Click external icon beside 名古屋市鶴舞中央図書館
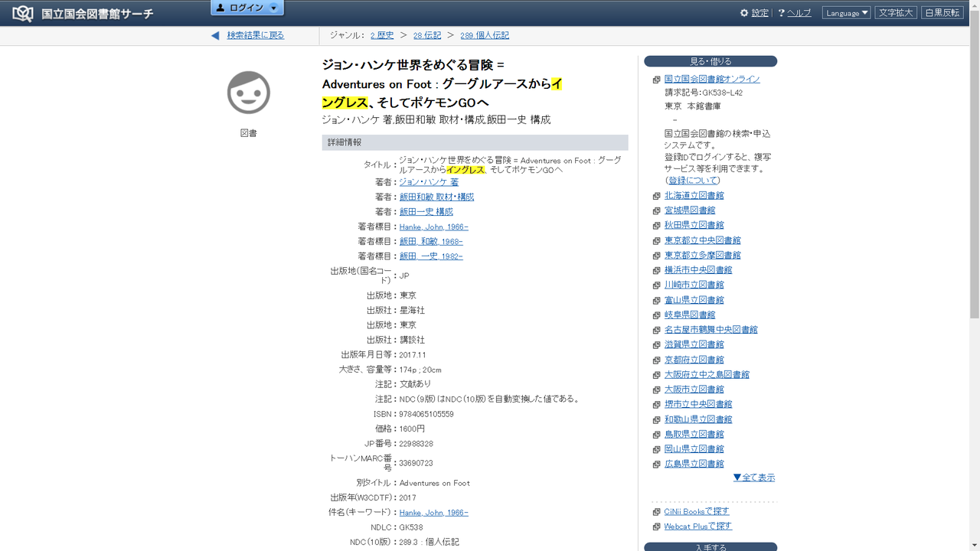Viewport: 980px width, 551px height. [x=656, y=331]
